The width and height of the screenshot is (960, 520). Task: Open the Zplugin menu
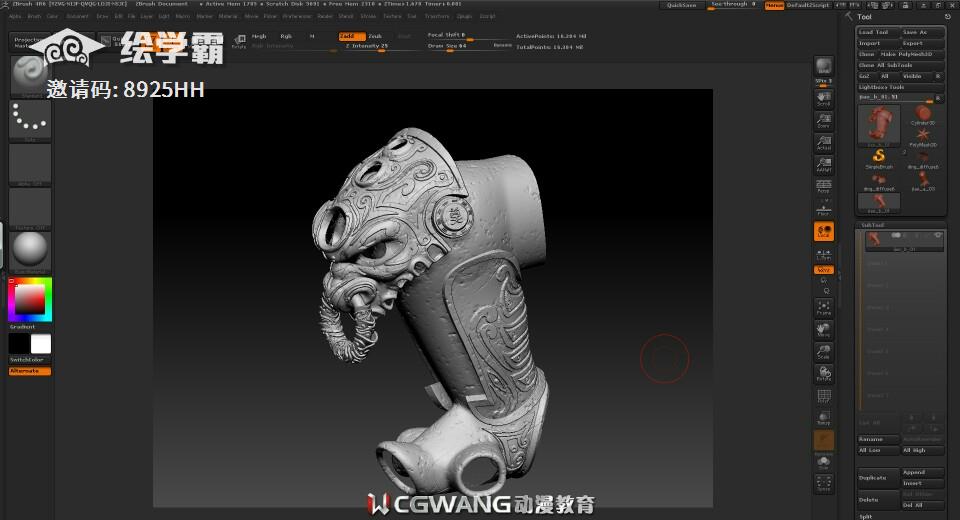(x=465, y=17)
